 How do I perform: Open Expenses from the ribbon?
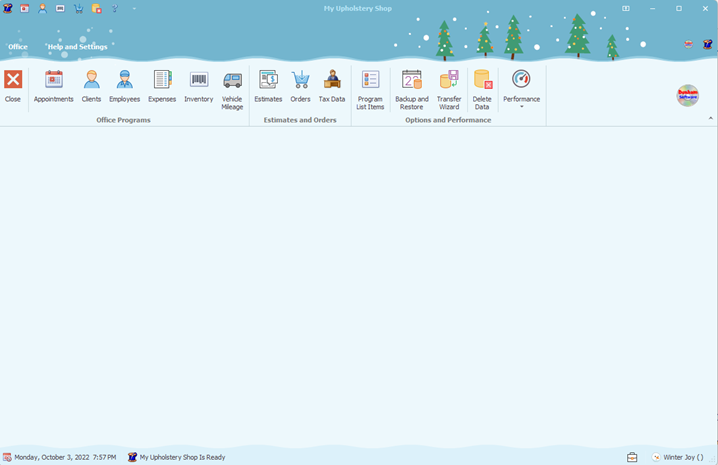click(x=162, y=86)
